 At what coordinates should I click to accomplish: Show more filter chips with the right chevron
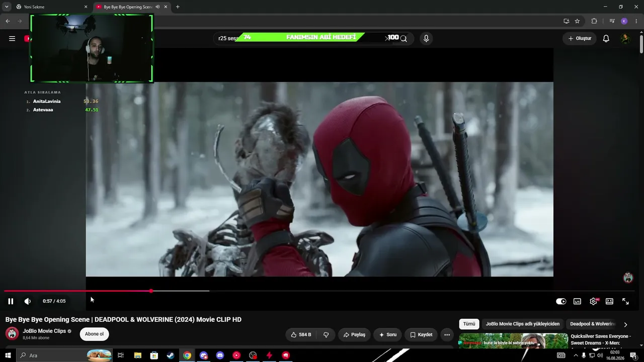tap(625, 325)
